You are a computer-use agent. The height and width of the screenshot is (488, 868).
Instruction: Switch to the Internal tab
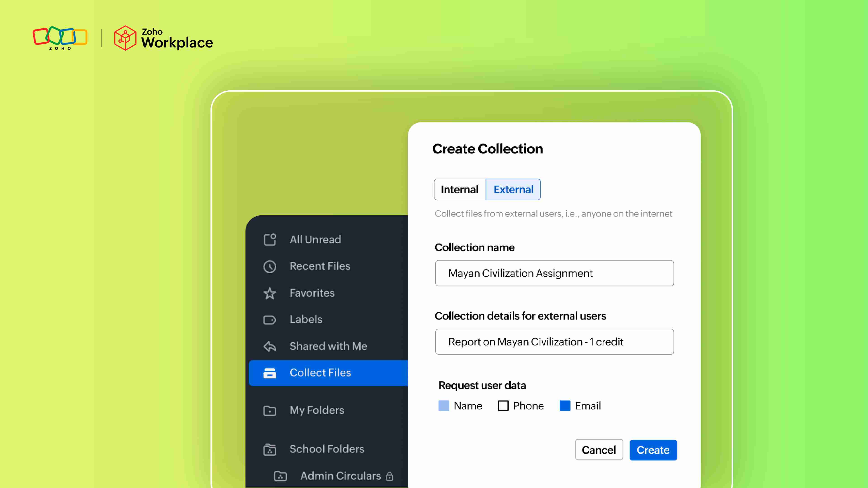point(460,189)
